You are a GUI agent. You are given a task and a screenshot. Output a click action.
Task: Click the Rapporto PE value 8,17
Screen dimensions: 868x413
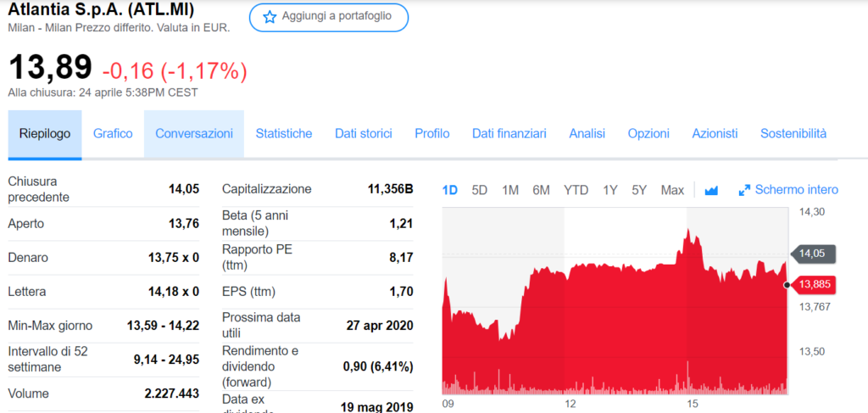401,258
